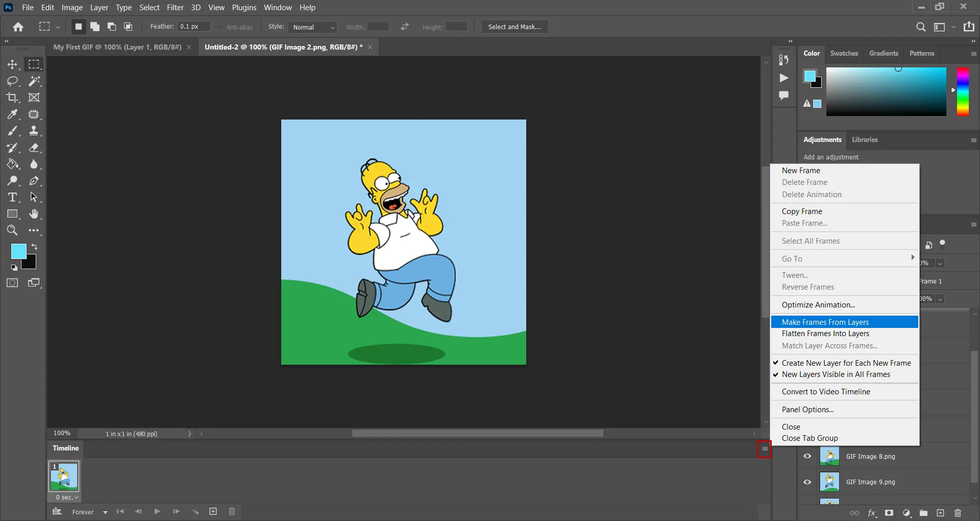
Task: Open the Filter menu
Action: (175, 7)
